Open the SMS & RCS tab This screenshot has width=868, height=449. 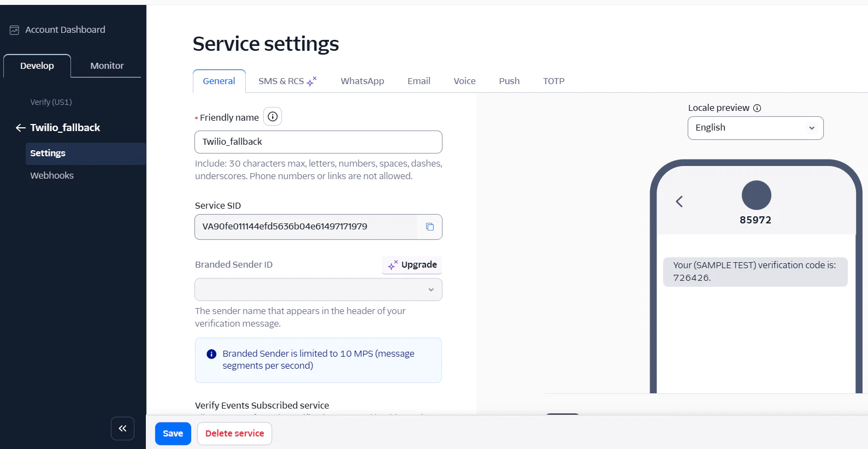point(287,81)
